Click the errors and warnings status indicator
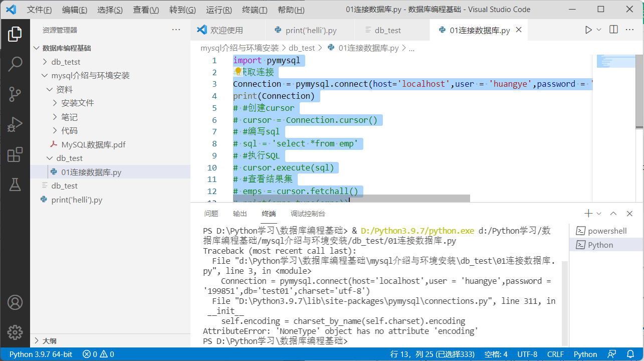Image resolution: width=644 pixels, height=361 pixels. click(98, 354)
